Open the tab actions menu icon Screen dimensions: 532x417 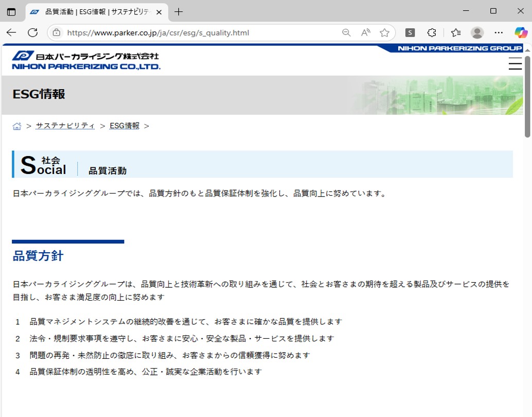(11, 12)
